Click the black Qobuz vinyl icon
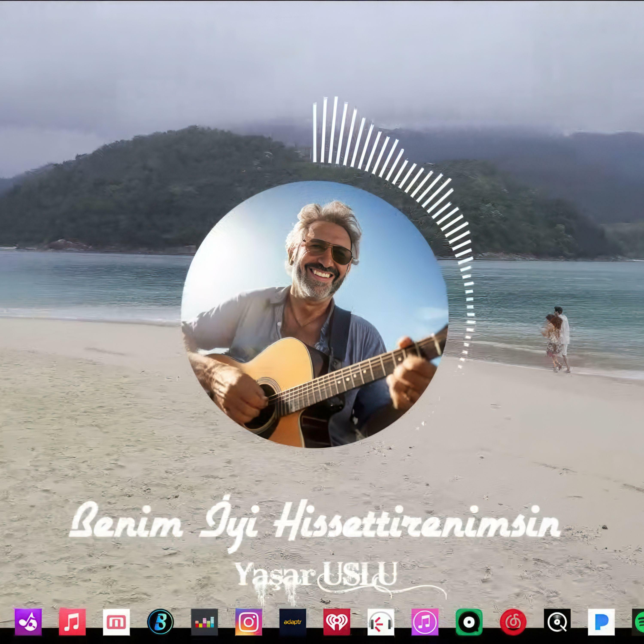Viewport: 644px width, 644px height. pos(557,622)
